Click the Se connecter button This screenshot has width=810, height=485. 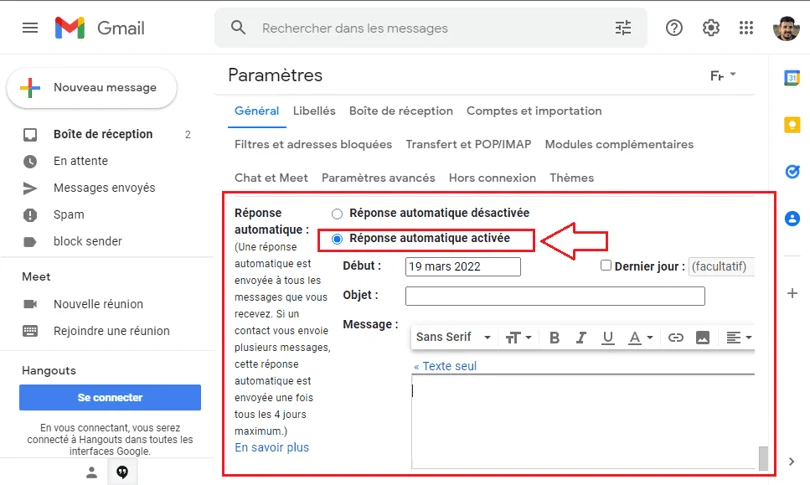pos(110,397)
